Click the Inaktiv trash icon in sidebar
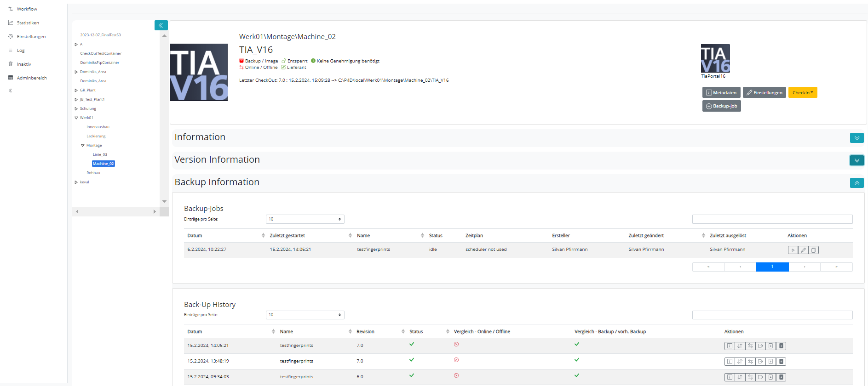 [x=11, y=64]
